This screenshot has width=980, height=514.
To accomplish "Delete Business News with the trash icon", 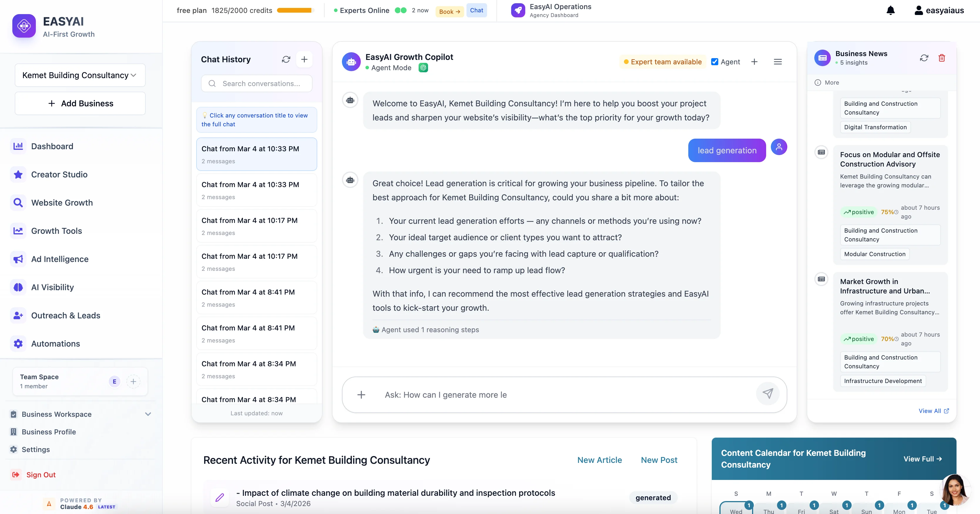I will [942, 58].
